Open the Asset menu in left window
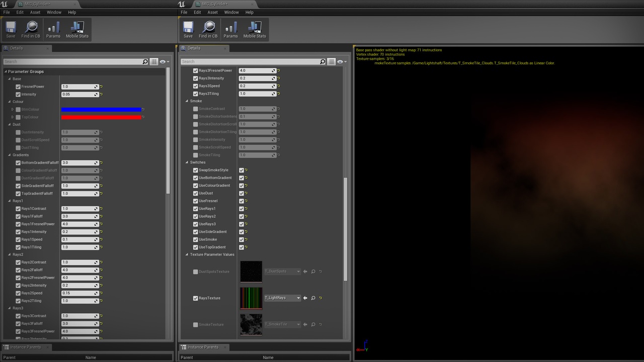Viewport: 644px width, 362px height. coord(35,12)
